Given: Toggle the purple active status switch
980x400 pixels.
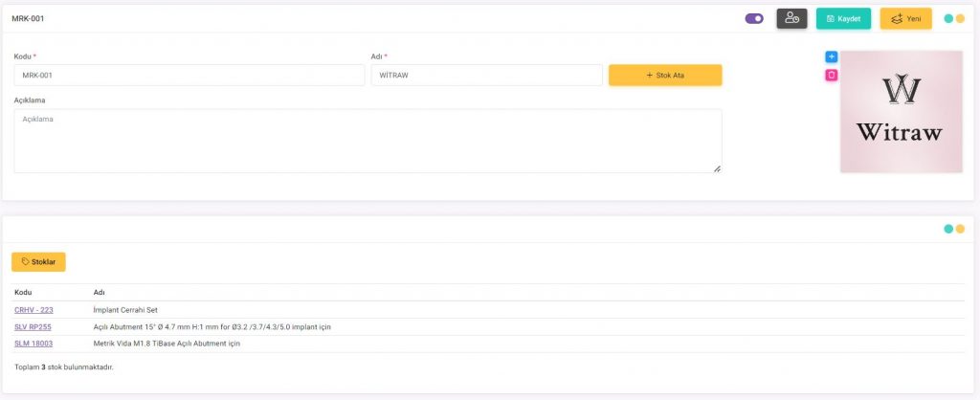Looking at the screenshot, I should click(x=754, y=18).
